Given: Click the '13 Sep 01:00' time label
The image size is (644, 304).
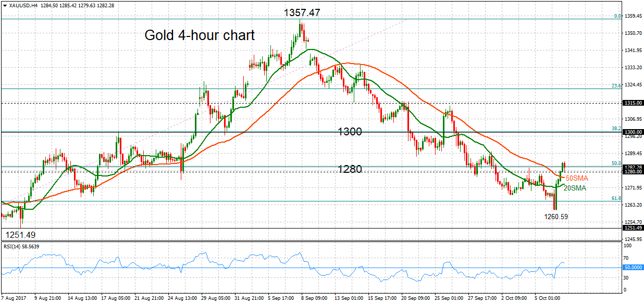Looking at the screenshot, I should click(x=350, y=299).
